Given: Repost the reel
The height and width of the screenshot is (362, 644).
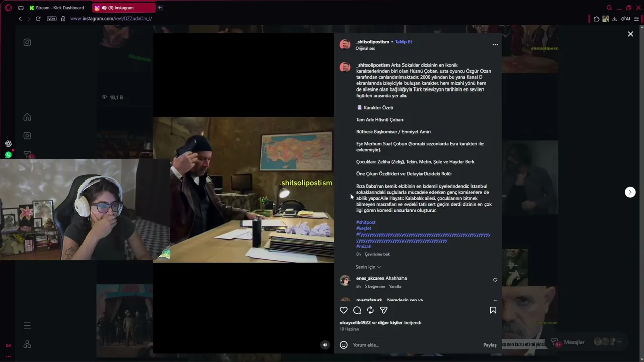Looking at the screenshot, I should (x=370, y=310).
